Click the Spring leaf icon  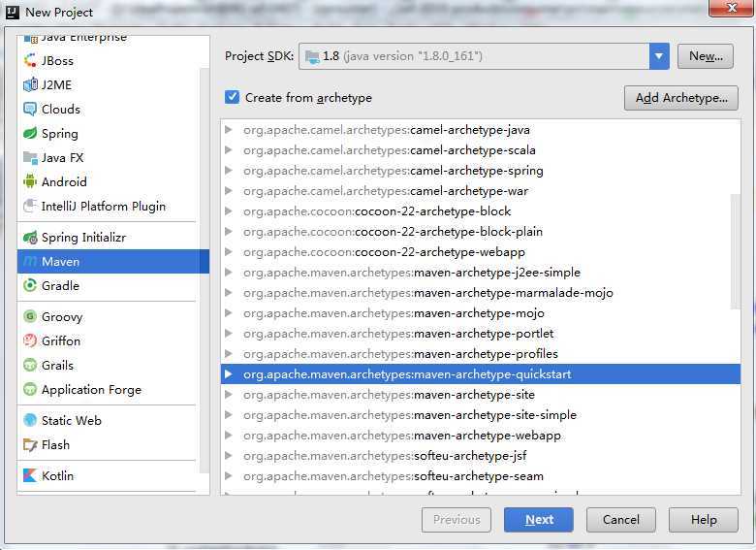(x=30, y=133)
